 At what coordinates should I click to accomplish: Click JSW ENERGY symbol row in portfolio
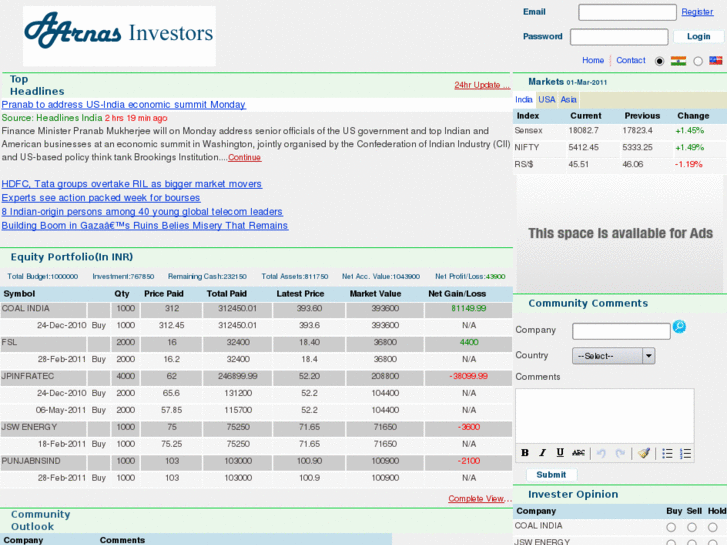pos(256,427)
